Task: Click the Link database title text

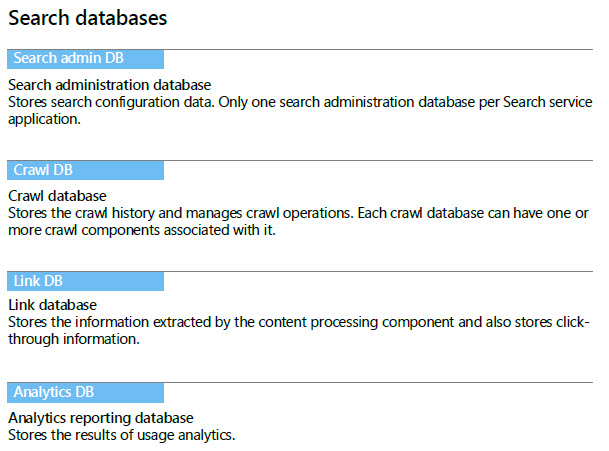Action: coord(52,305)
